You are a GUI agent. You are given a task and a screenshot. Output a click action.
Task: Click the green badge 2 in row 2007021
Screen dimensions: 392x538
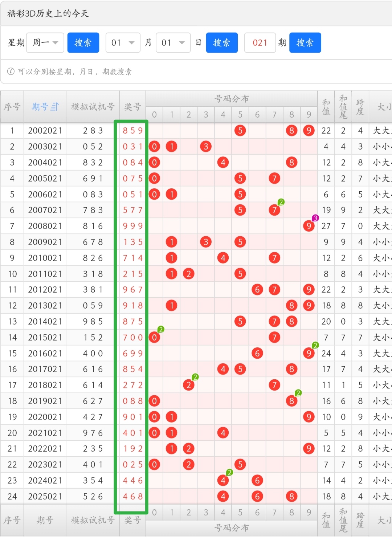pos(281,202)
